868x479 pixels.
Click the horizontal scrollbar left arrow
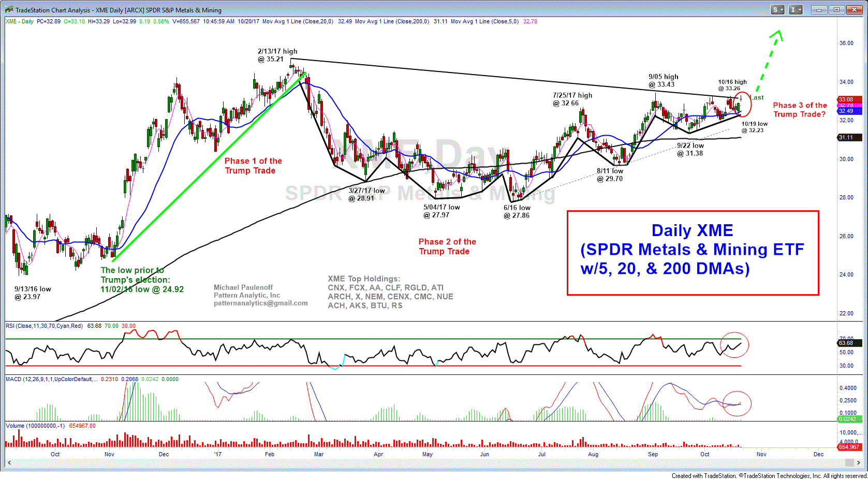[9, 463]
